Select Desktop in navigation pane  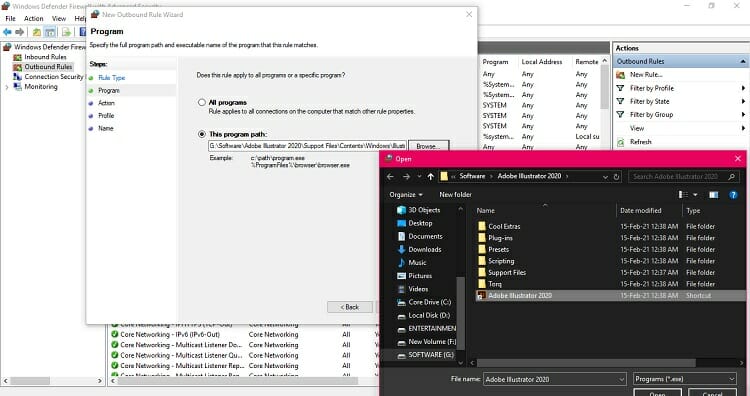click(x=420, y=223)
